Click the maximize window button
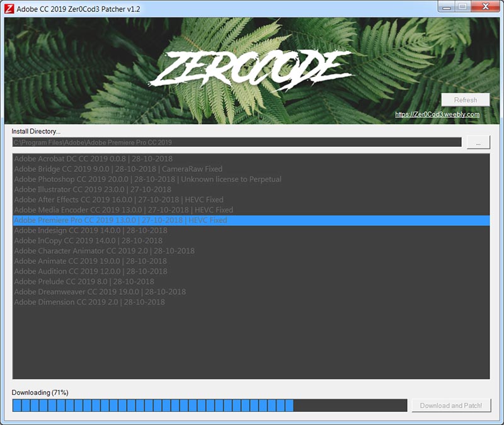 [x=462, y=7]
